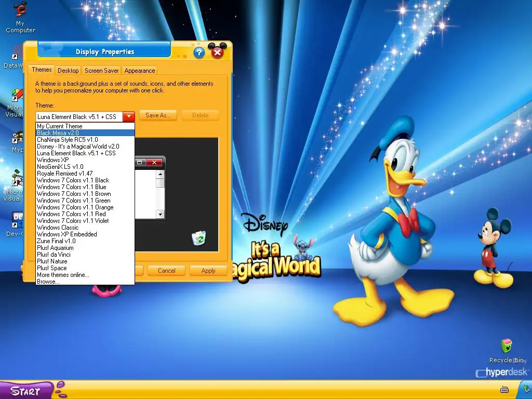Click the Start button
This screenshot has height=399, width=532.
click(26, 391)
